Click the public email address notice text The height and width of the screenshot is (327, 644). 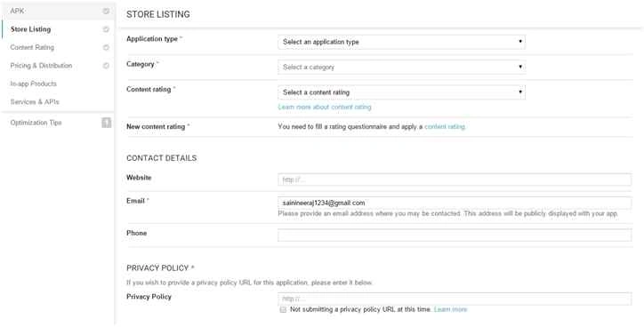[x=447, y=213]
